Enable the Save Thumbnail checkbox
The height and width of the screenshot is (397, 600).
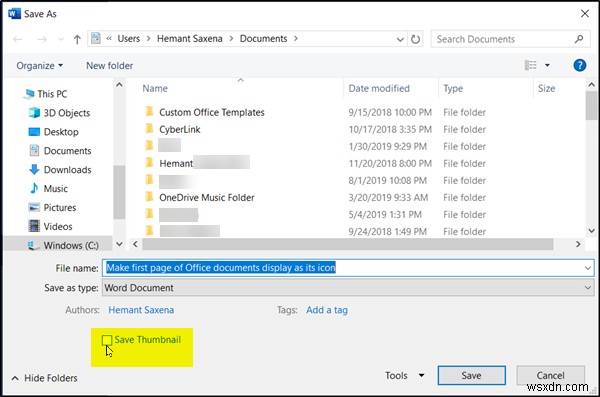[x=107, y=340]
